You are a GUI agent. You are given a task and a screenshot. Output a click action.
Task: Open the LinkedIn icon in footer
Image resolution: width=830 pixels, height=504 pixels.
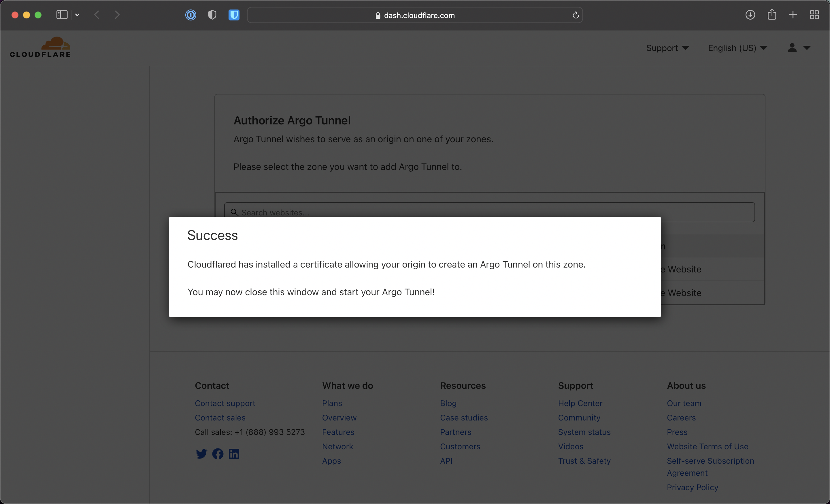pyautogui.click(x=234, y=454)
